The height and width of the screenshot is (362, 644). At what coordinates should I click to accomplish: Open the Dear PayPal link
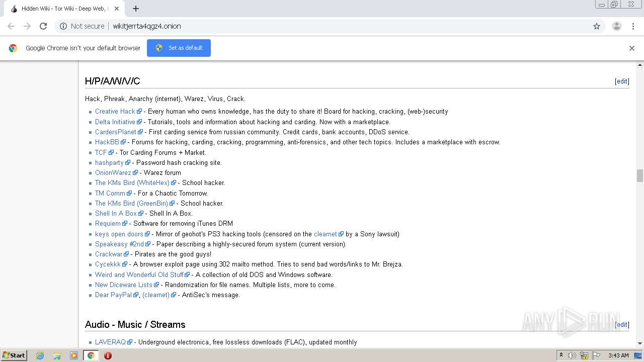(114, 295)
